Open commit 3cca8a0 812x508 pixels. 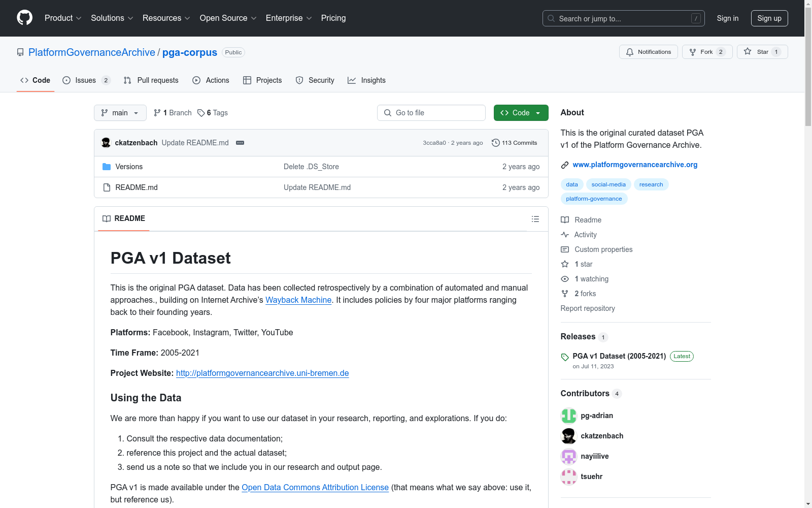point(434,143)
